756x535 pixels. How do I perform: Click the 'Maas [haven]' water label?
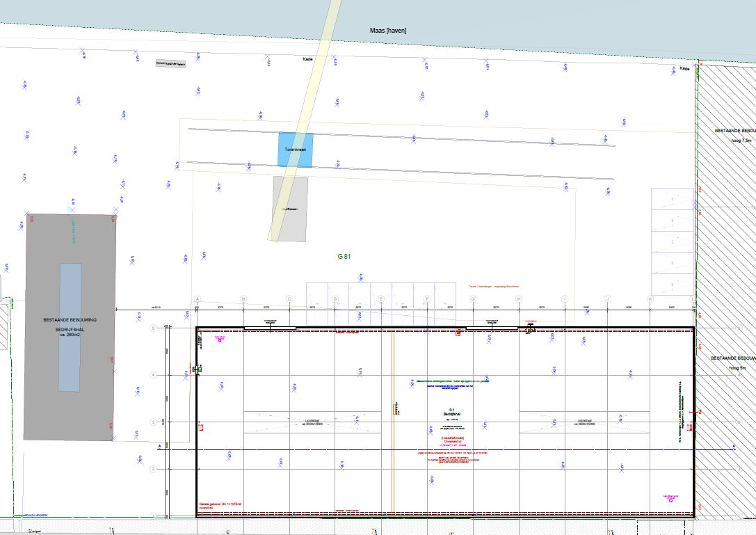tap(387, 31)
